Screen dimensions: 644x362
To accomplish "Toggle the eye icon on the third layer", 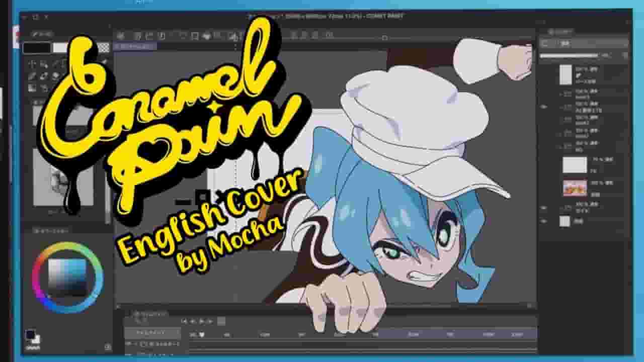I will (x=544, y=107).
